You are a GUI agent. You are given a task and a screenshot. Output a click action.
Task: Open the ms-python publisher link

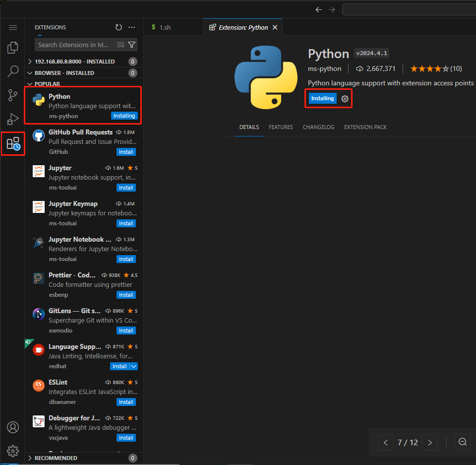pos(324,68)
